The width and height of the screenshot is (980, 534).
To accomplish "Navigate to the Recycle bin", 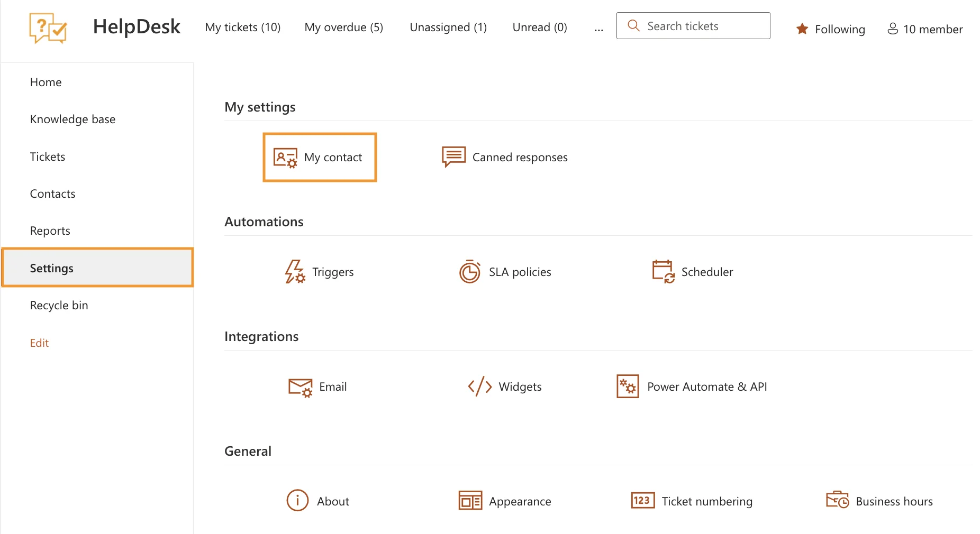I will click(59, 305).
